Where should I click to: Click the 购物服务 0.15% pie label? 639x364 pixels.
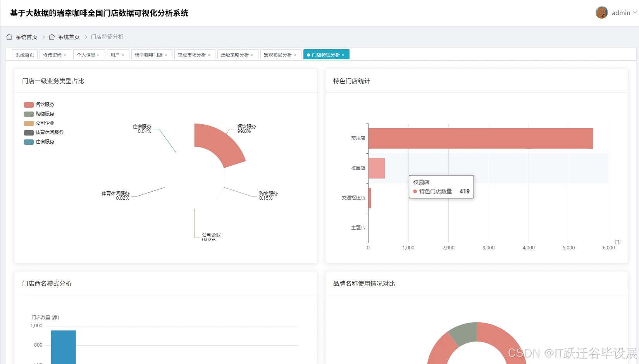(x=268, y=196)
